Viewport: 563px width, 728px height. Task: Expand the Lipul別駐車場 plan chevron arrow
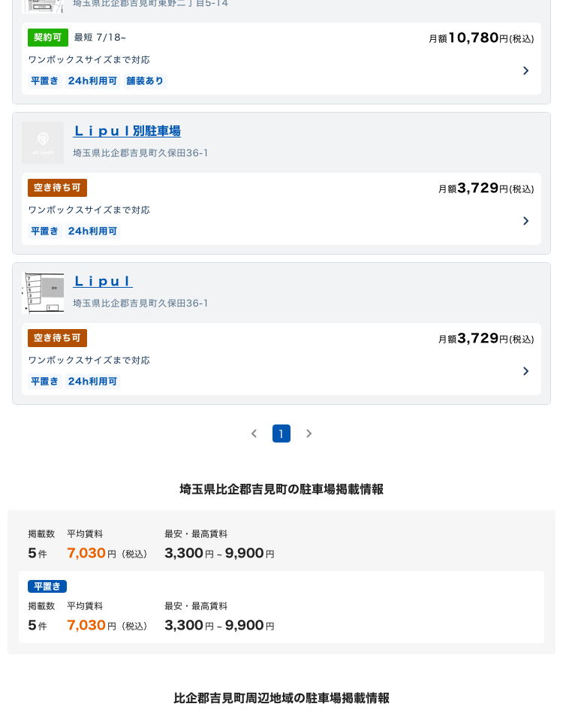coord(526,221)
